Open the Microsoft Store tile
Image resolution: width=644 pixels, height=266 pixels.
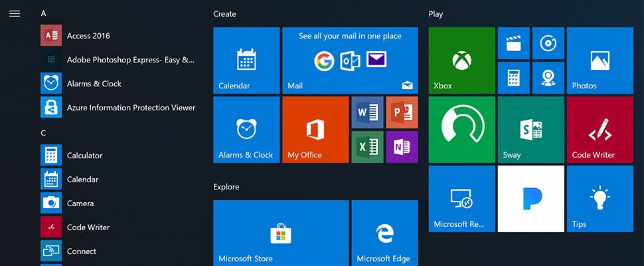281,233
